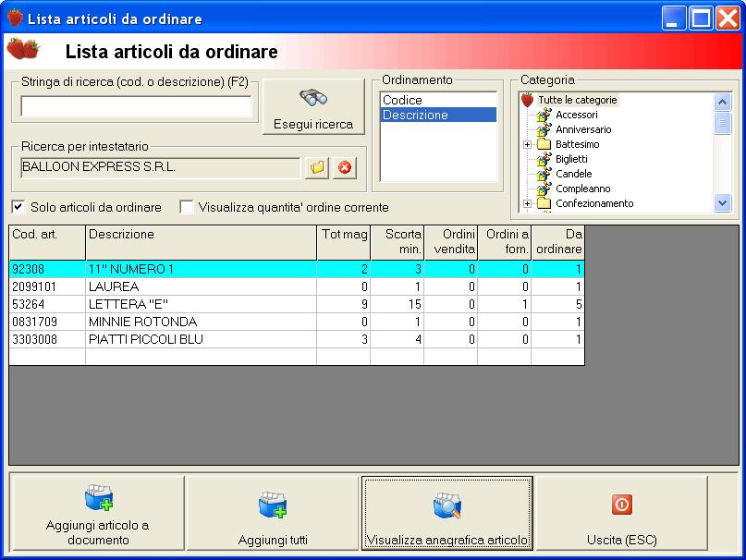Open the folder icon next to intestatario field
Viewport: 746px width, 560px height.
(x=317, y=167)
